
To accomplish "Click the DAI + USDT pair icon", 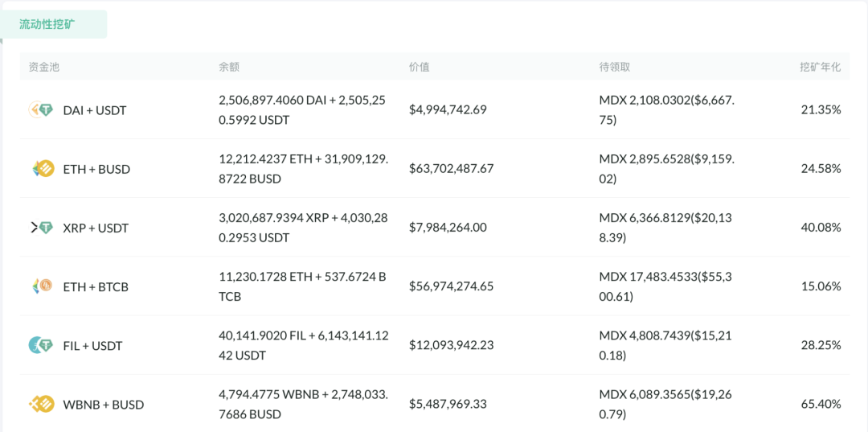I will (41, 110).
